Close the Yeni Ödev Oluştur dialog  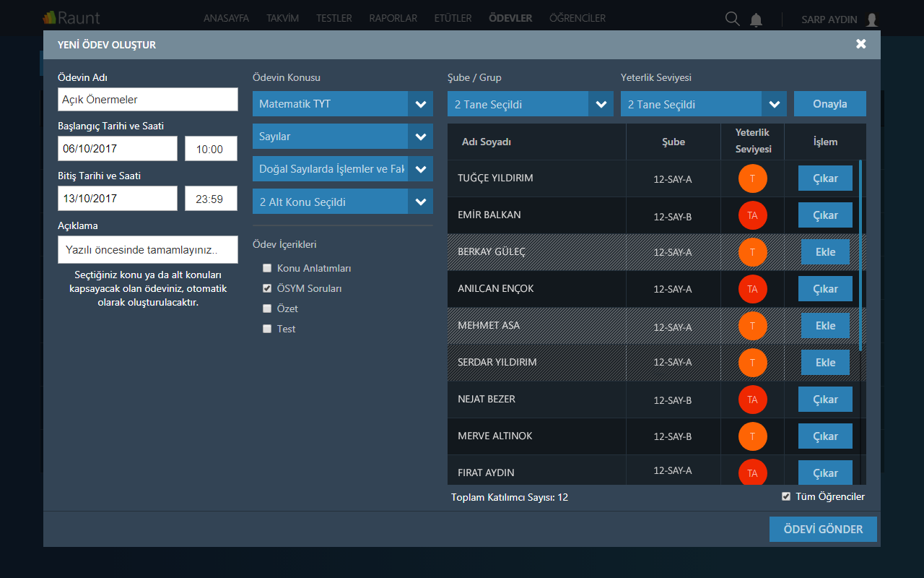tap(860, 44)
